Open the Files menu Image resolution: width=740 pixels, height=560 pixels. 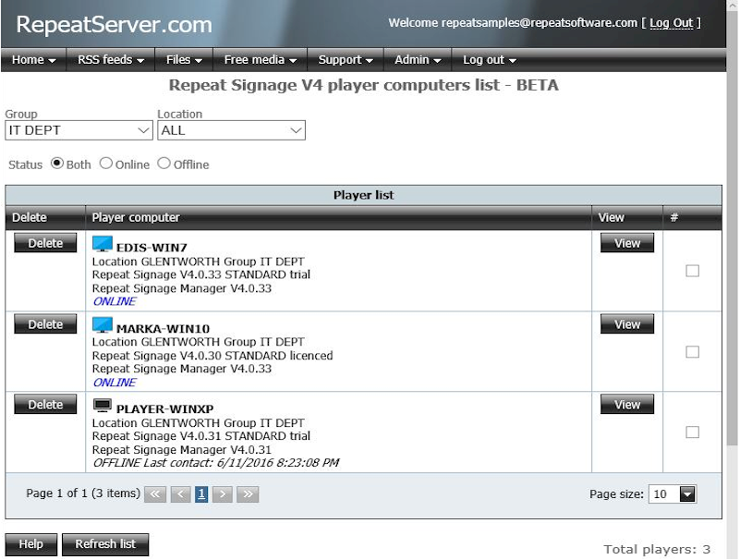click(184, 60)
